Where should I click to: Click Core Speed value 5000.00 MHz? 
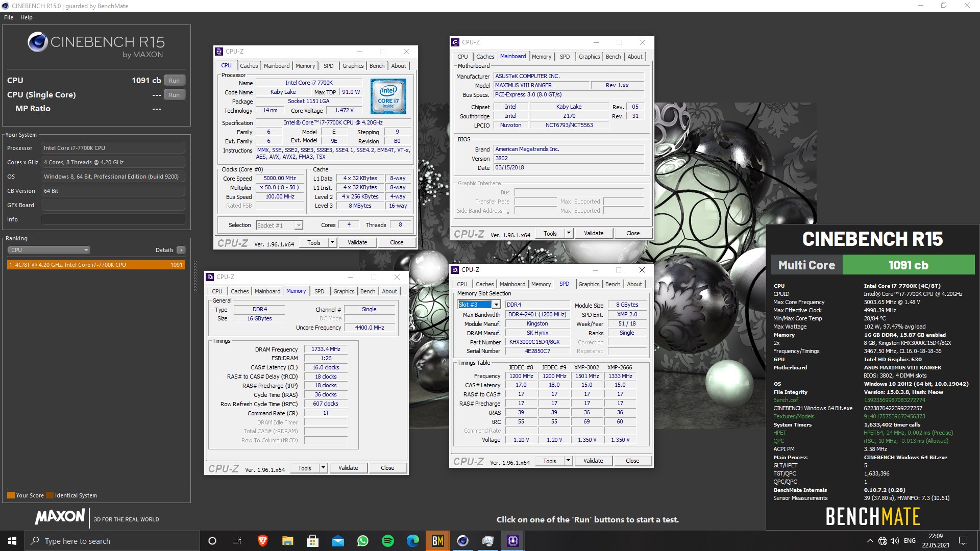[280, 179]
